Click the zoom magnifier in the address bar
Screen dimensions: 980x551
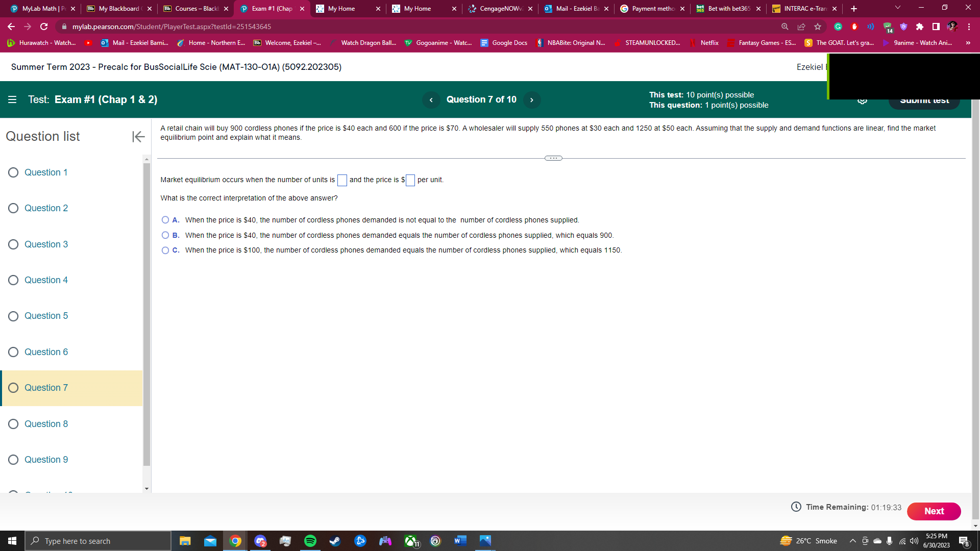[x=785, y=27]
